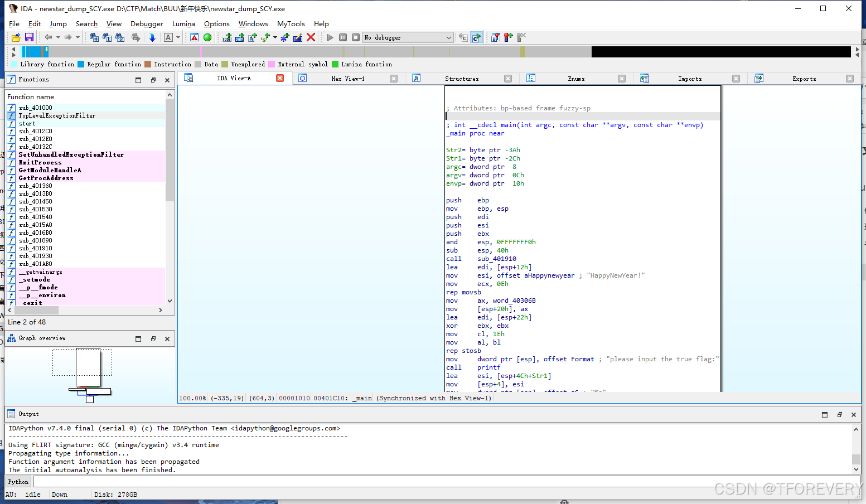Select the start function row
The image size is (866, 504).
point(85,123)
